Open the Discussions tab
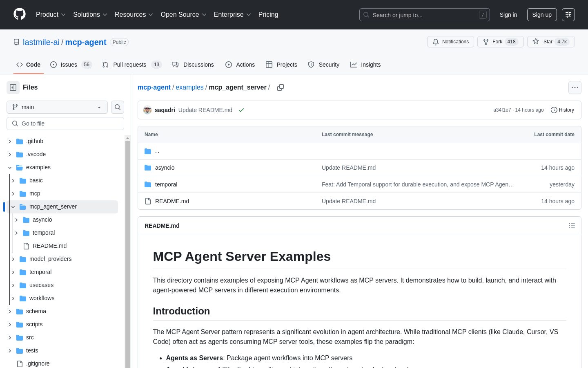The width and height of the screenshot is (588, 368). (x=193, y=65)
